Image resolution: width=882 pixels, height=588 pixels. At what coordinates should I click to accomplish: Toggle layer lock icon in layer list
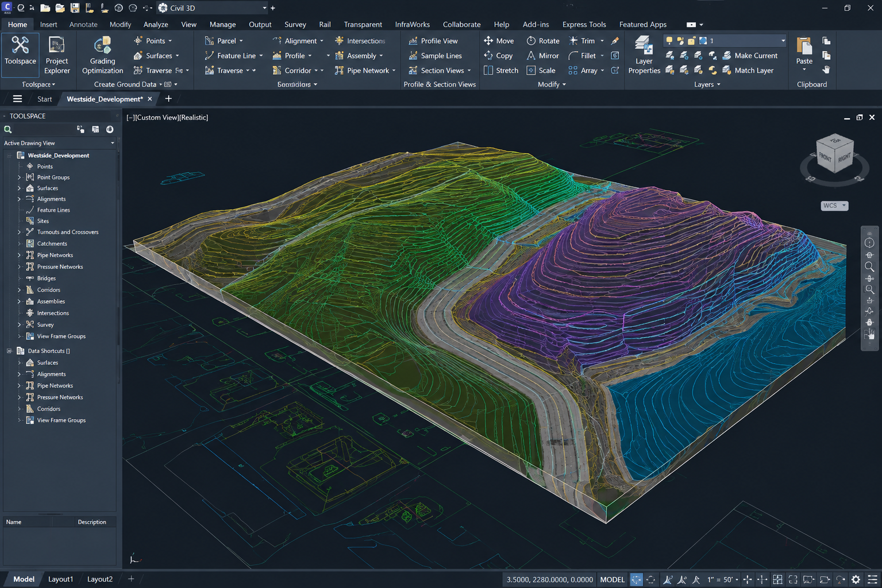[x=691, y=41]
